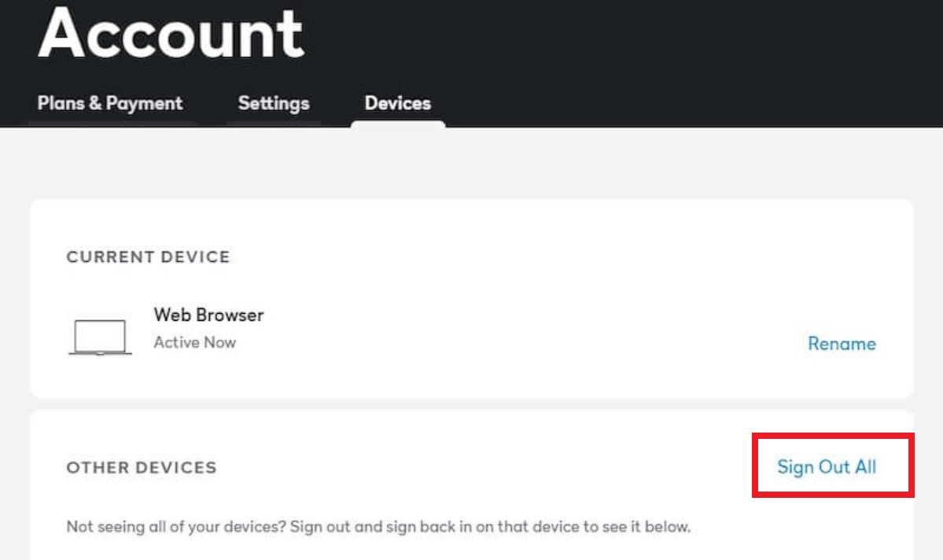Switch to the Settings tab
Image resolution: width=943 pixels, height=560 pixels.
click(x=274, y=103)
